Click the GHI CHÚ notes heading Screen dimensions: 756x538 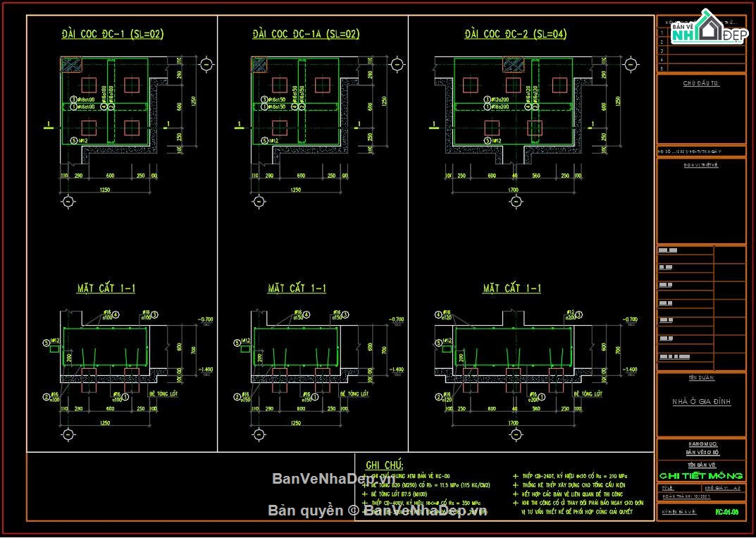(384, 465)
